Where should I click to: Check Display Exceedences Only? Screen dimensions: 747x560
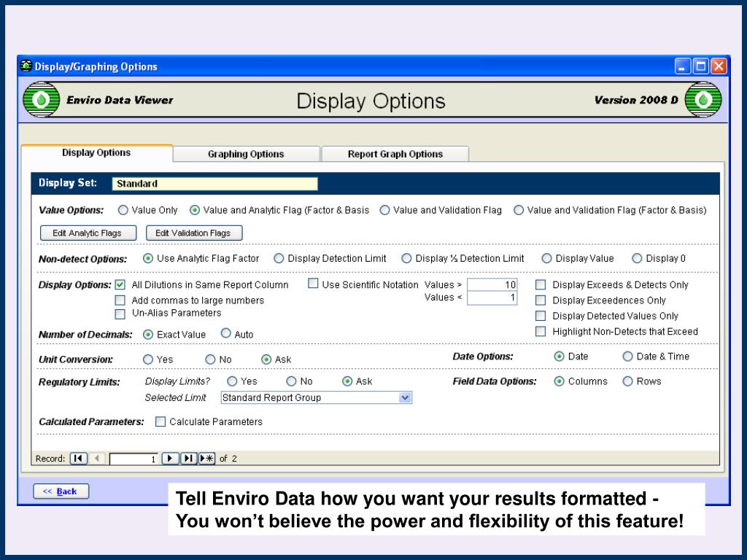541,300
